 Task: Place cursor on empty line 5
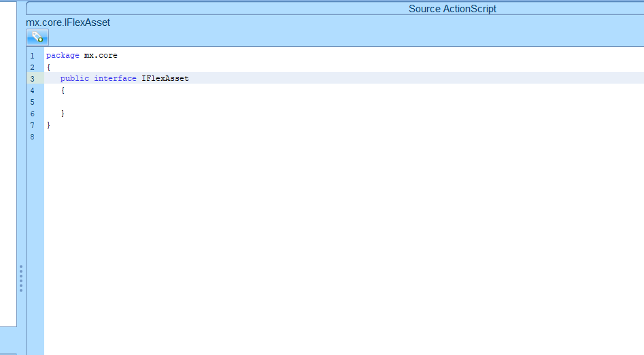344,102
